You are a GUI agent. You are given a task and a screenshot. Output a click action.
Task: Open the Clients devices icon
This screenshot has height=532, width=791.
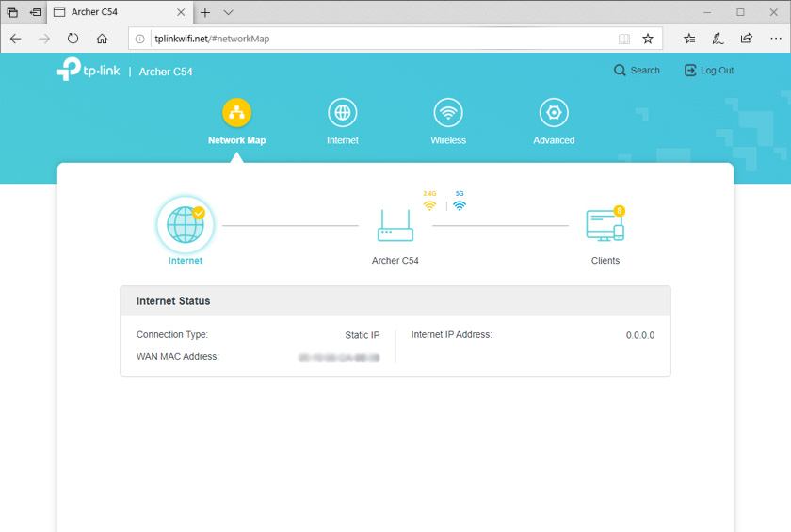pos(605,226)
